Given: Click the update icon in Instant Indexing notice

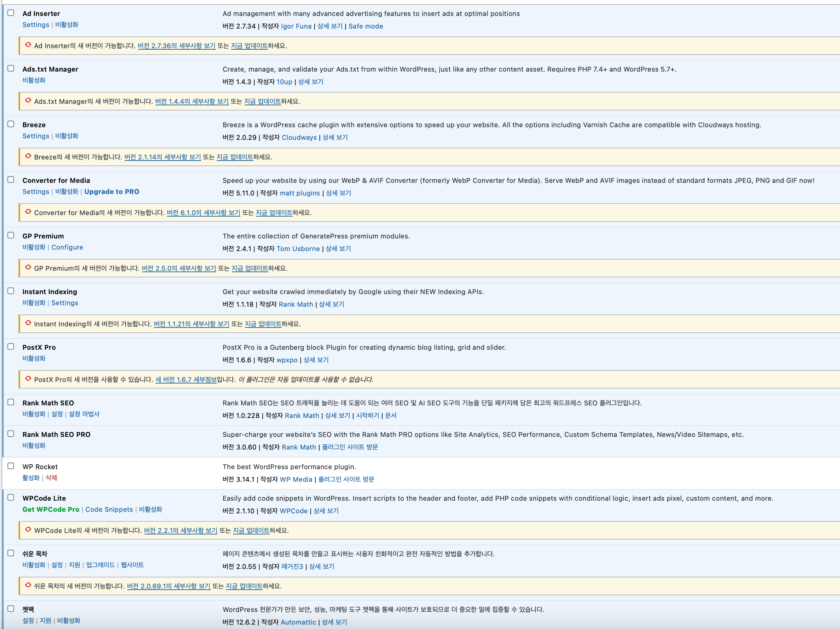Looking at the screenshot, I should tap(28, 323).
